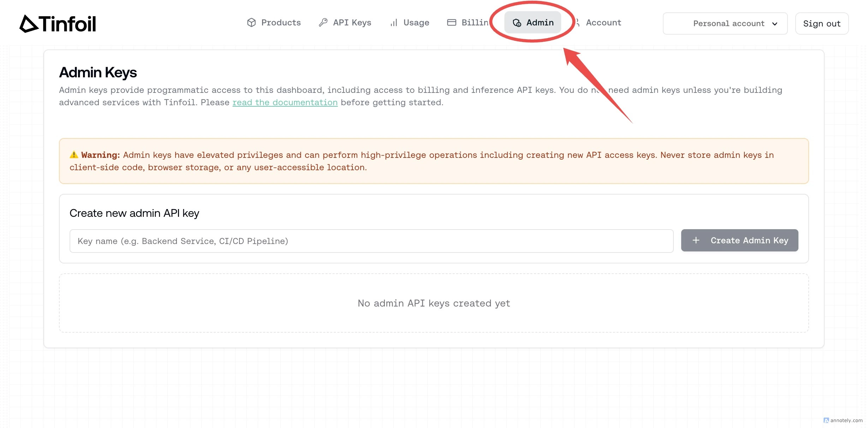The width and height of the screenshot is (868, 428).
Task: Click the Admin shield icon
Action: 517,23
